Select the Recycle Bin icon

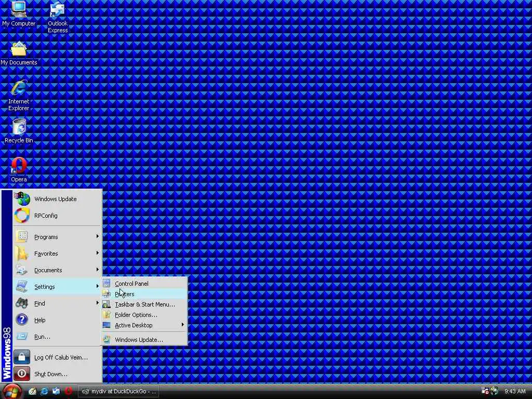[x=19, y=130]
